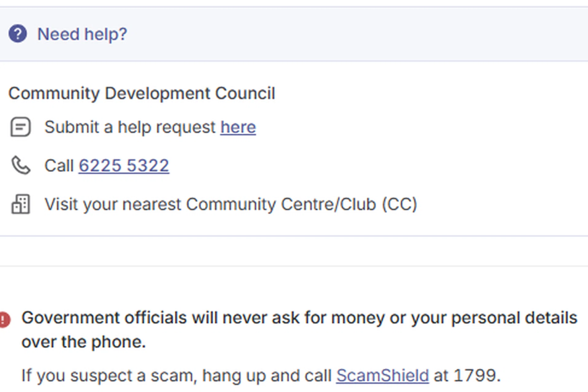Image resolution: width=588 pixels, height=392 pixels.
Task: Call the number 6225 5322 link
Action: pos(124,166)
